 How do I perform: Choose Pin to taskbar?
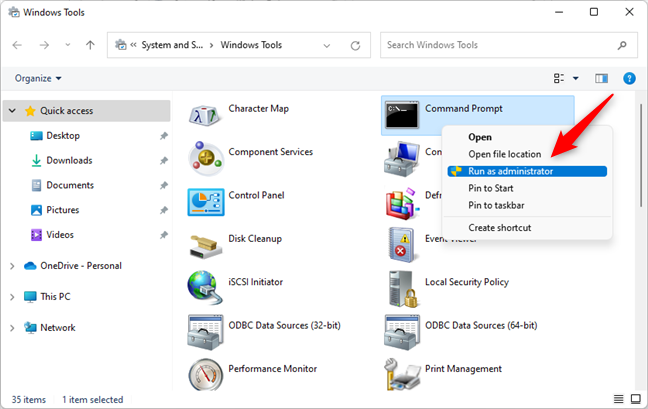tap(527, 205)
